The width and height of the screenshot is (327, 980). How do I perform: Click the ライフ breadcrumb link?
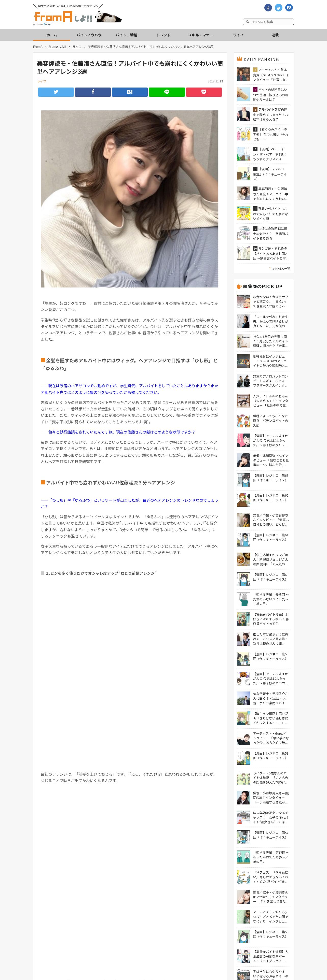point(77,47)
